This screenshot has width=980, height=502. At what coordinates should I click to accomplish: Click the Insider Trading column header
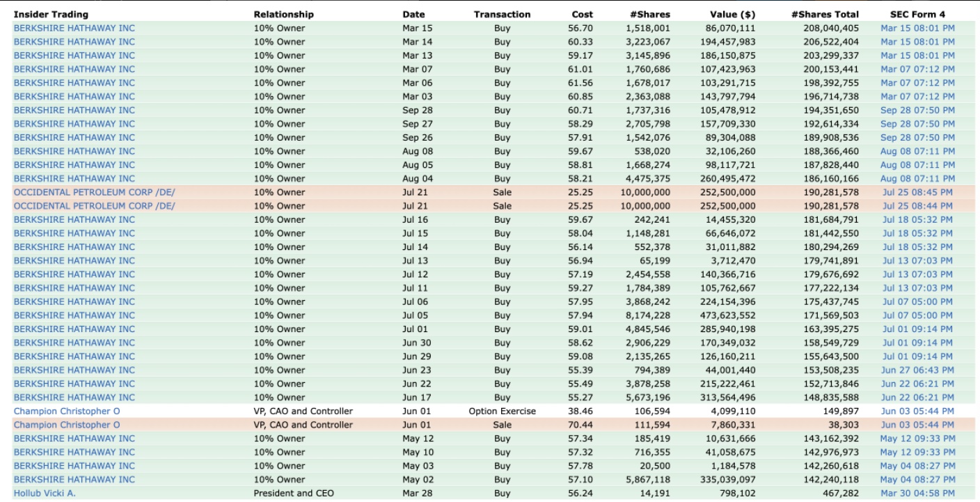point(51,15)
